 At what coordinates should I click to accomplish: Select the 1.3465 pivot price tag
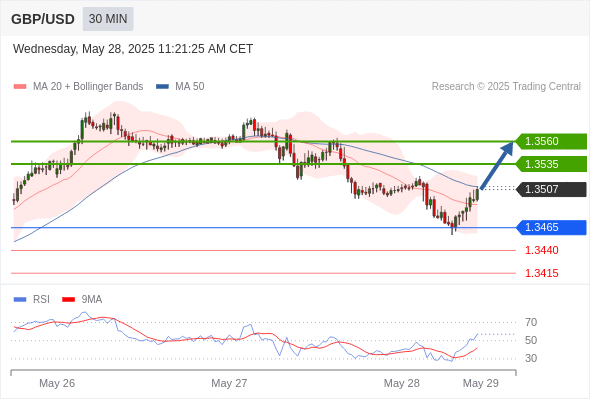click(x=551, y=227)
